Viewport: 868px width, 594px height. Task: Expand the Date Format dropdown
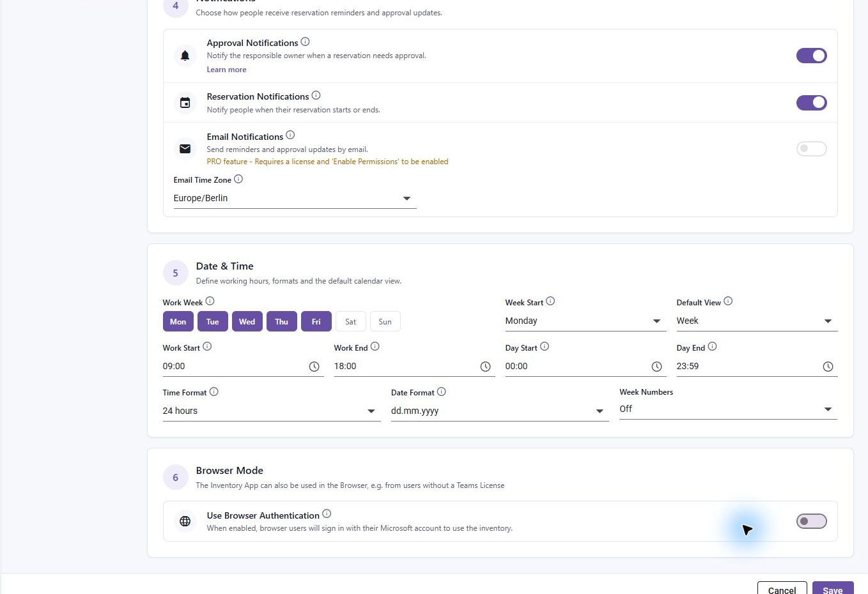point(500,411)
